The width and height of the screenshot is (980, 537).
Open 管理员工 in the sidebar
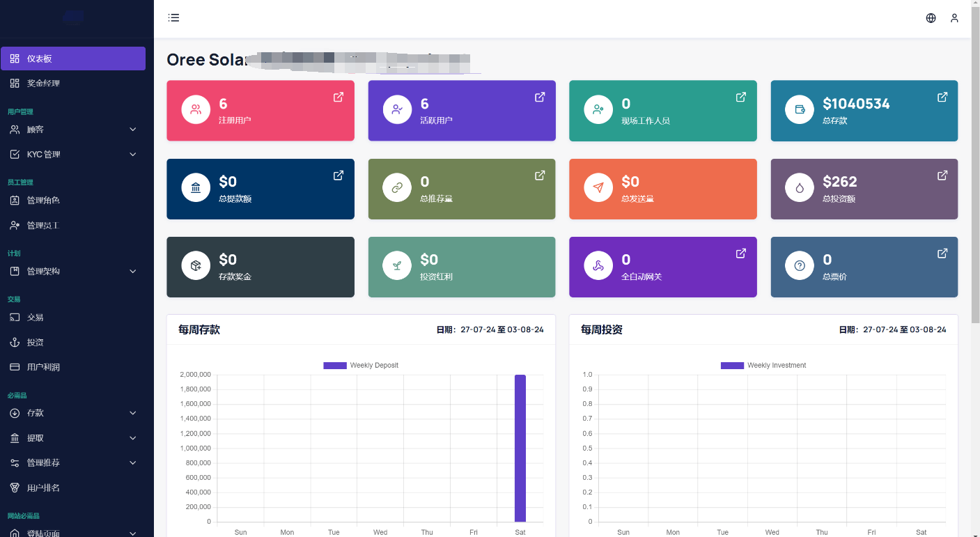pyautogui.click(x=73, y=226)
